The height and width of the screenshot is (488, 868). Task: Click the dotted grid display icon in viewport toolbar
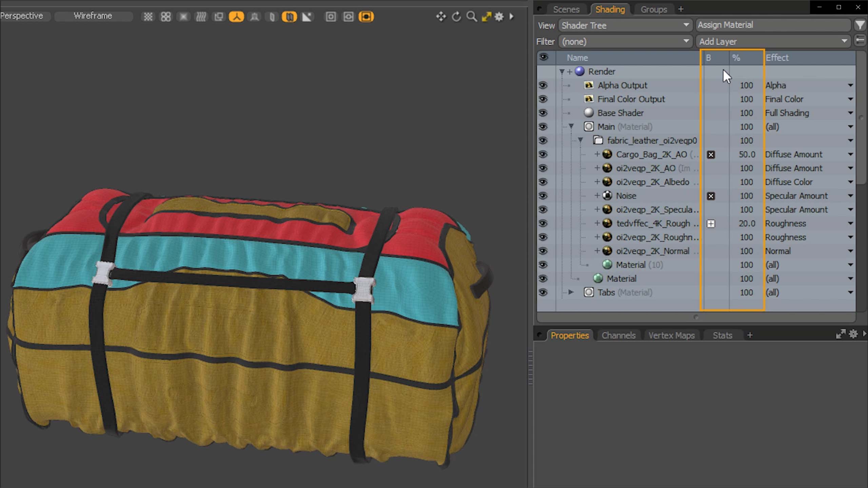(x=148, y=17)
